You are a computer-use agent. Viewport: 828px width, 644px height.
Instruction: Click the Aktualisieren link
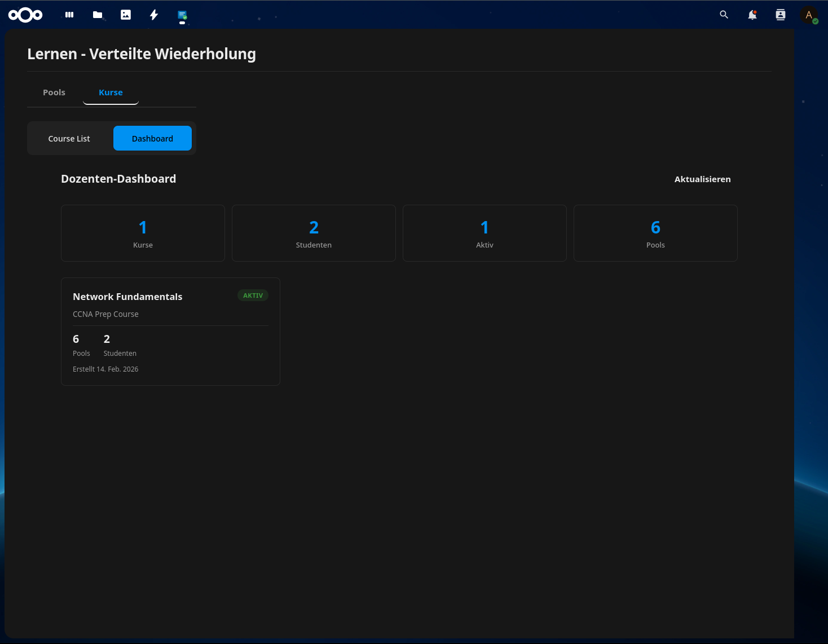tap(702, 179)
